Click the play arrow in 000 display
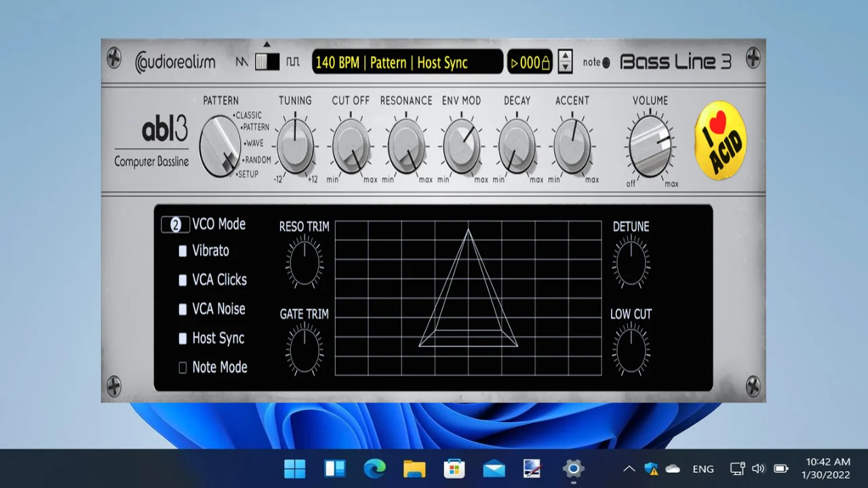Viewport: 868px width, 488px height. pyautogui.click(x=515, y=63)
